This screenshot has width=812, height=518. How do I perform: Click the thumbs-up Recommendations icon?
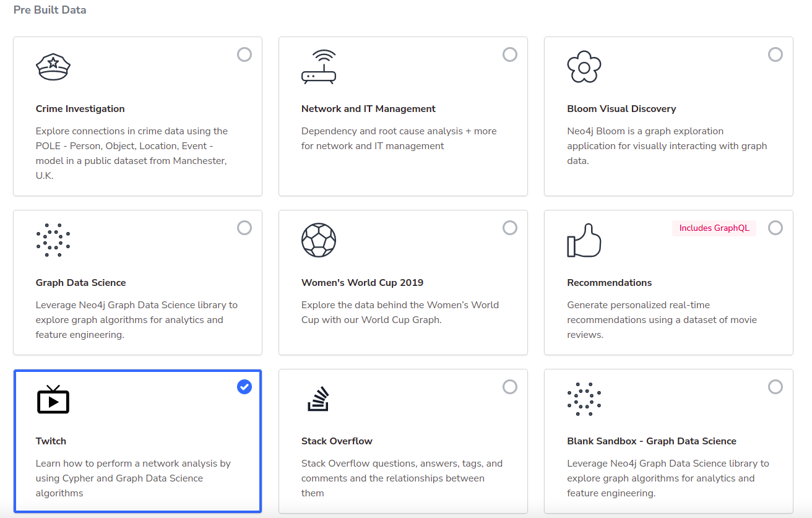click(584, 240)
